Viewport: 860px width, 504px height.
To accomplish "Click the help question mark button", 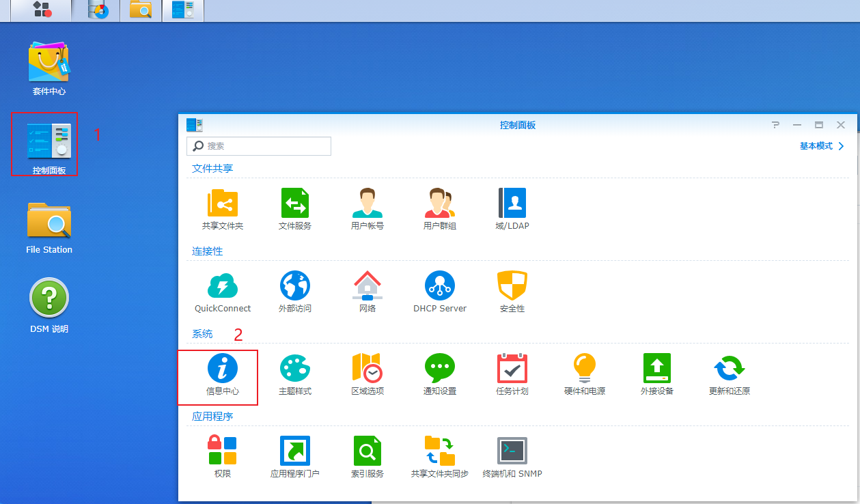I will coord(775,125).
